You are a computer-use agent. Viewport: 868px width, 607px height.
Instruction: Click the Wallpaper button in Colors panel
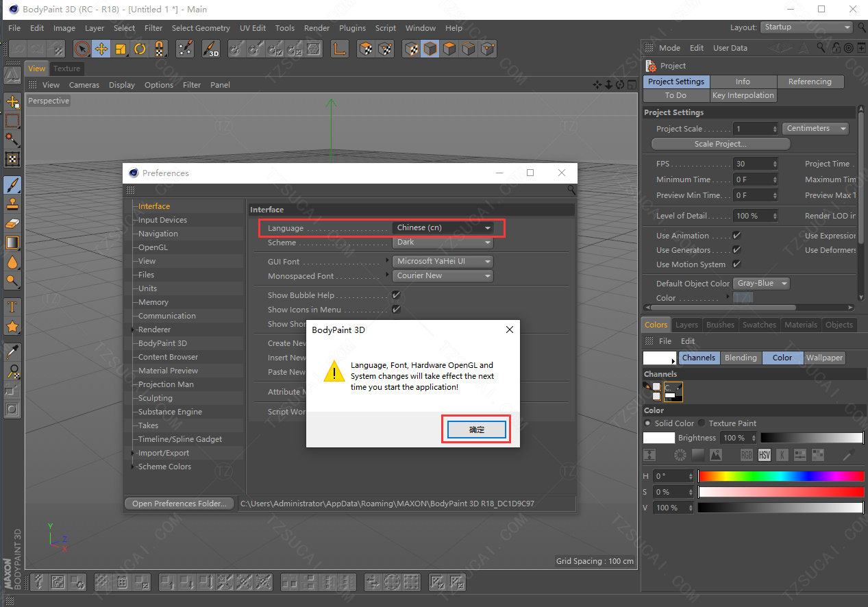(824, 358)
